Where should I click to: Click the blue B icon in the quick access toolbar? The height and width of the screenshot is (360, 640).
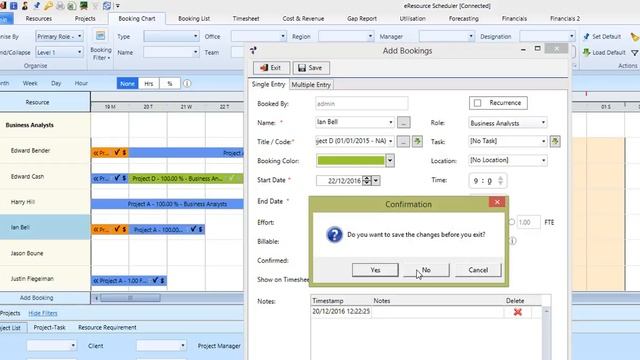13,6
